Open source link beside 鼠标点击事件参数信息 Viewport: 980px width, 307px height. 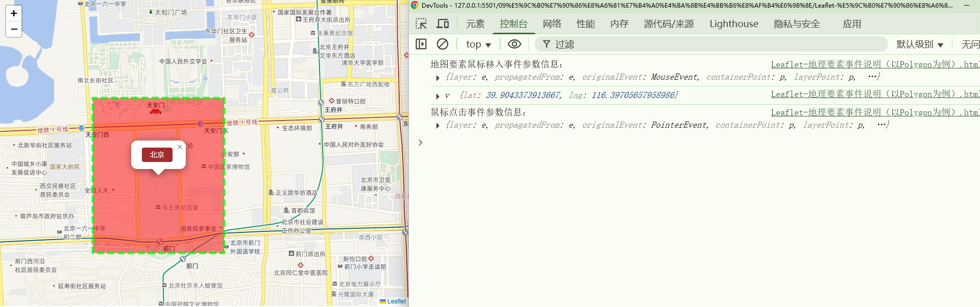point(875,112)
